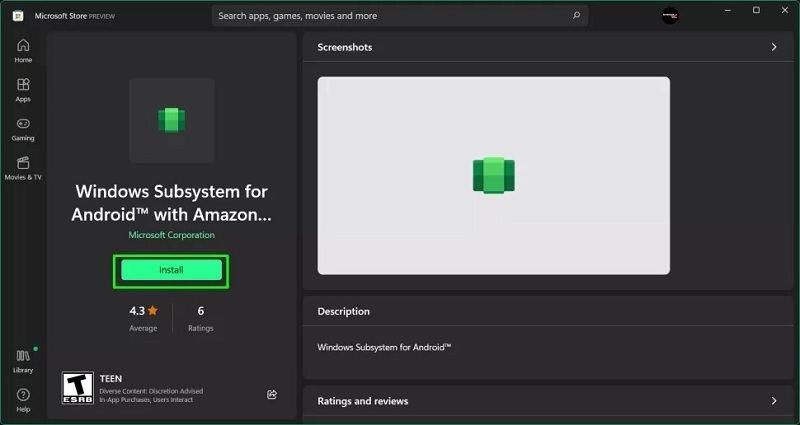
Task: Click the Microsoft Store logo icon
Action: coord(17,16)
